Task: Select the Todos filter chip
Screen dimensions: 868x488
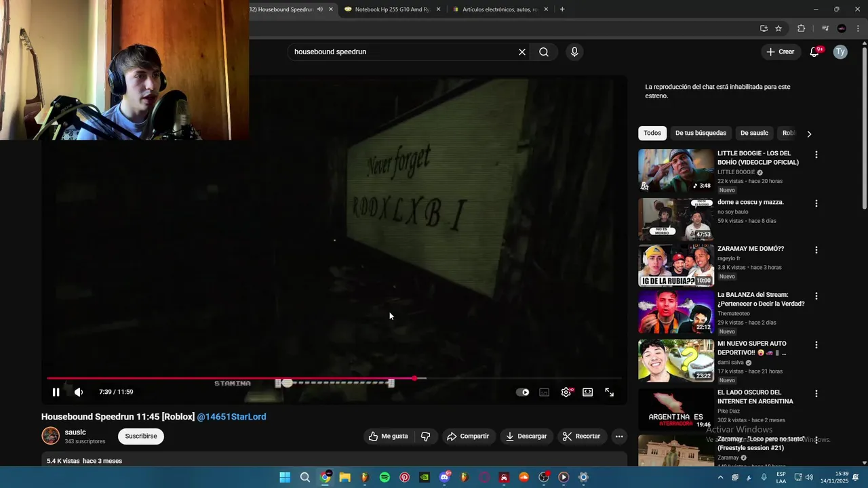Action: 652,133
